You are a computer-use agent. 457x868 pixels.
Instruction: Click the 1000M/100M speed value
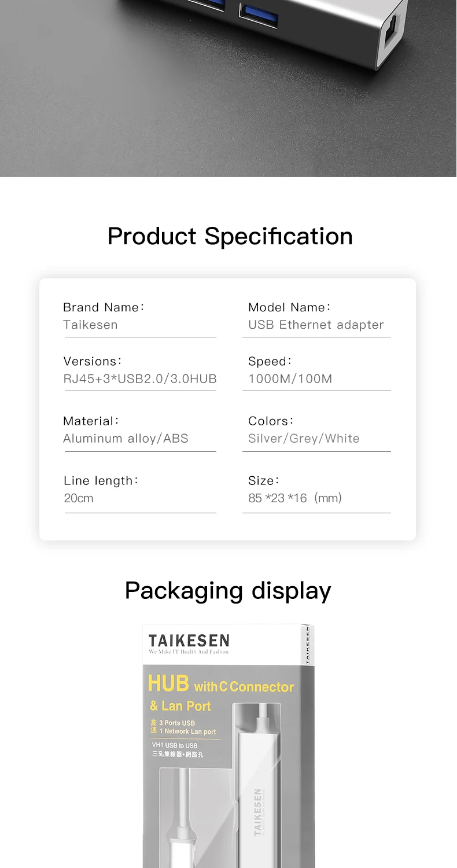point(290,379)
